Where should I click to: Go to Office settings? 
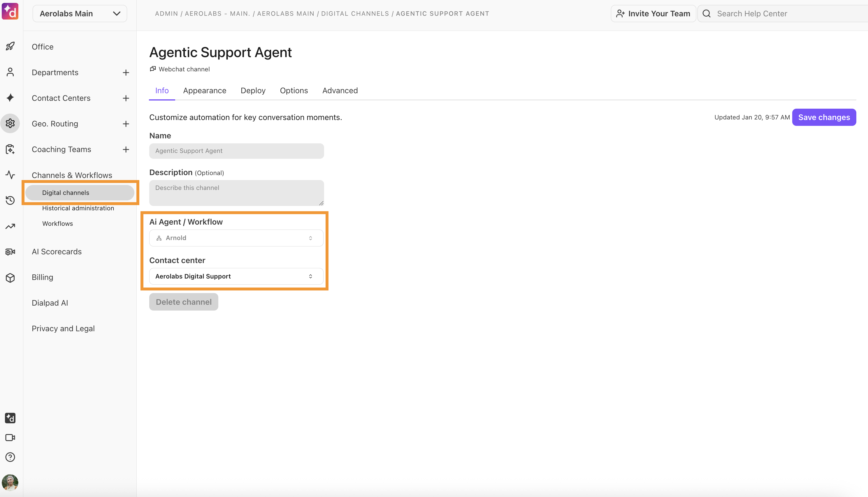pos(43,47)
